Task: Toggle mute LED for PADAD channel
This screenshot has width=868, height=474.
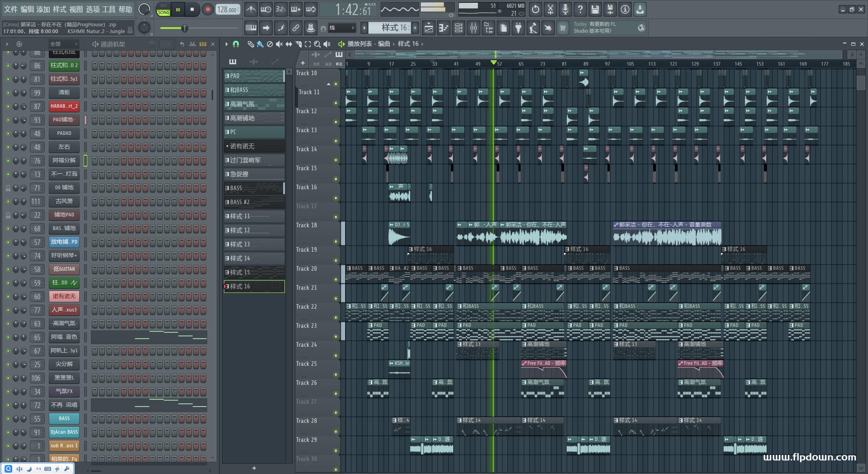Action: click(x=8, y=134)
